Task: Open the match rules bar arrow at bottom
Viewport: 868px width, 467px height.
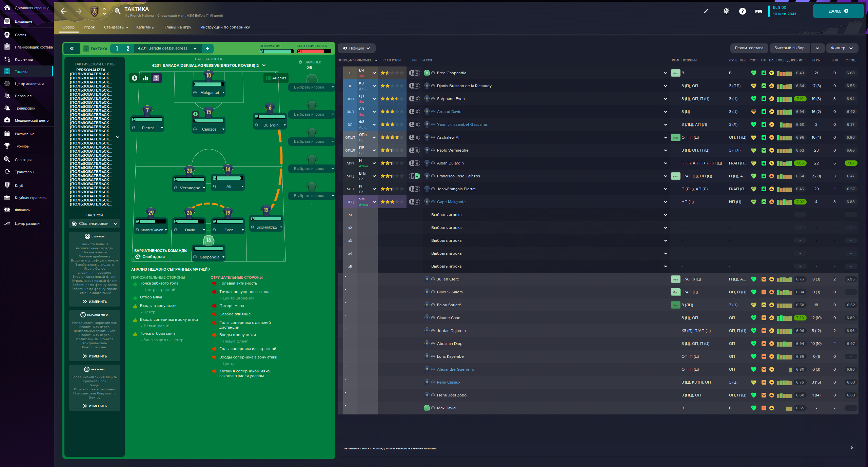Action: point(852,448)
